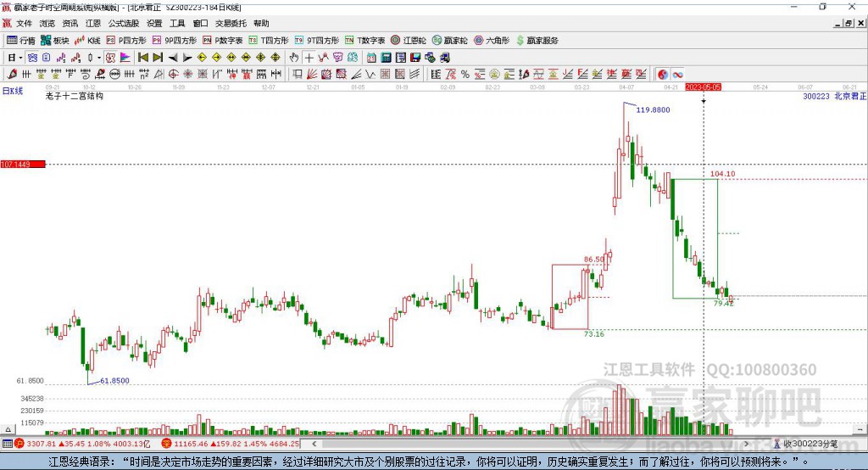This screenshot has height=470, width=868.
Task: Switch to the K线 chart view
Action: point(87,41)
